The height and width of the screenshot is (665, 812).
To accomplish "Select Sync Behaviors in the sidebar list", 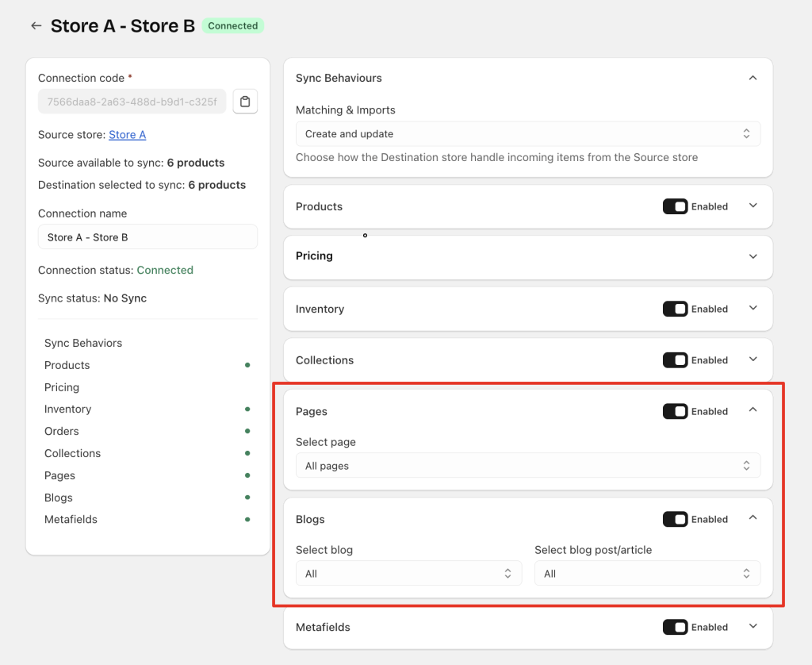I will 83,344.
